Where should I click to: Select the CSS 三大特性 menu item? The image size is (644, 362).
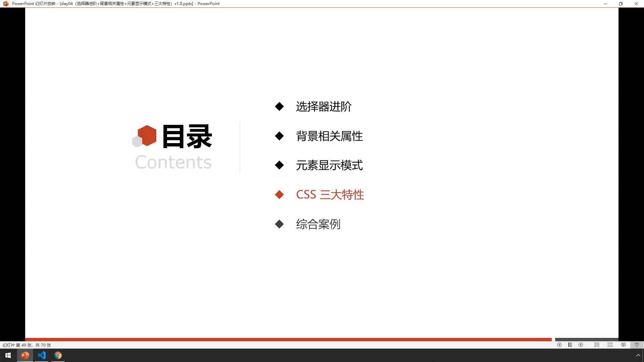[x=329, y=194]
